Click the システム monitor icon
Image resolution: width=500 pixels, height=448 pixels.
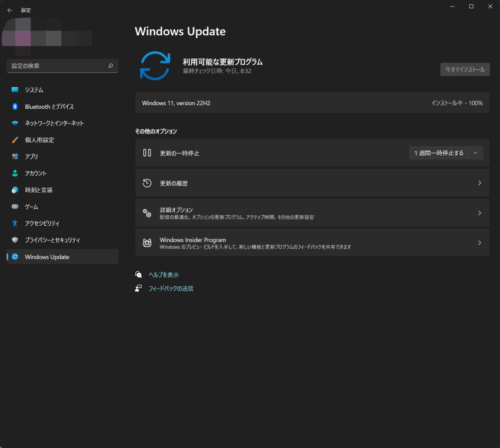click(15, 89)
